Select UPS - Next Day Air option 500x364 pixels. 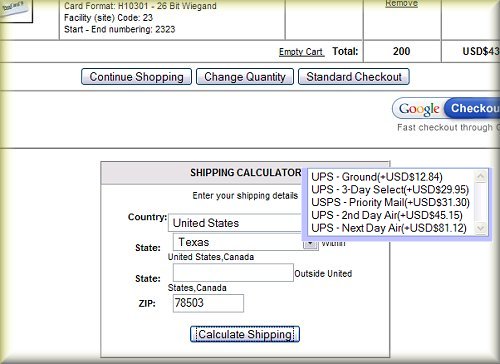point(389,228)
